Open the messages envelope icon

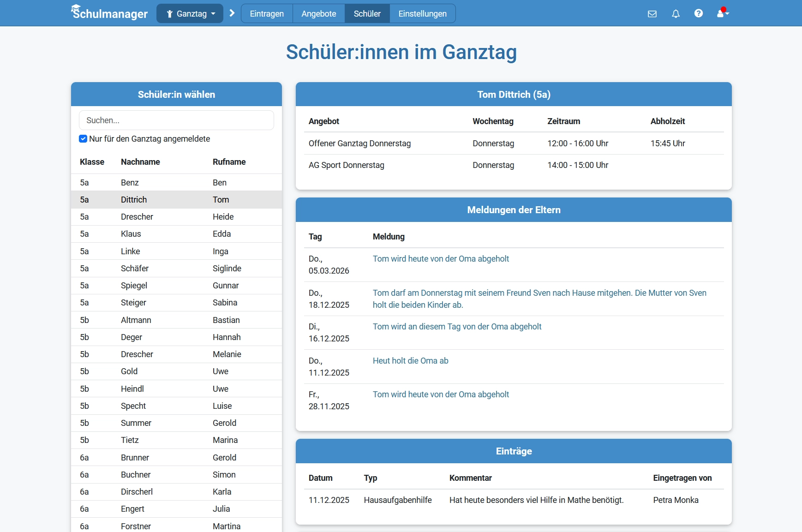652,14
